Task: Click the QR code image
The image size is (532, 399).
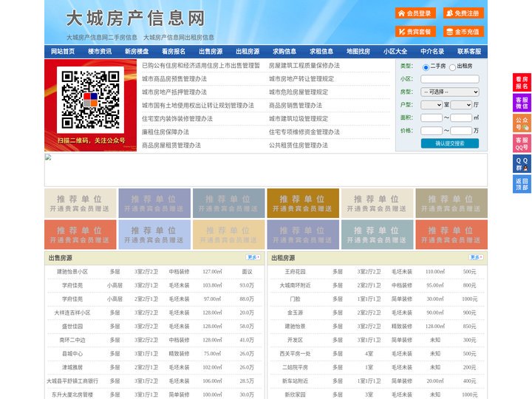Action: [x=90, y=100]
